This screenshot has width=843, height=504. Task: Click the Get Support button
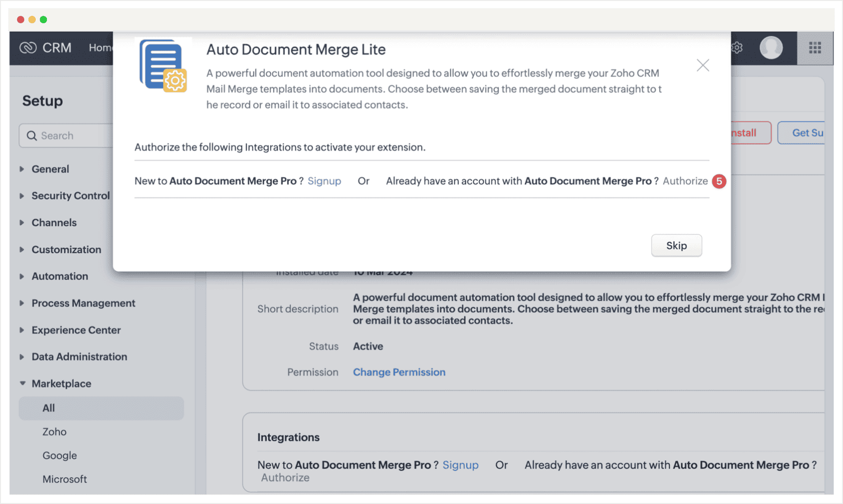(801, 133)
